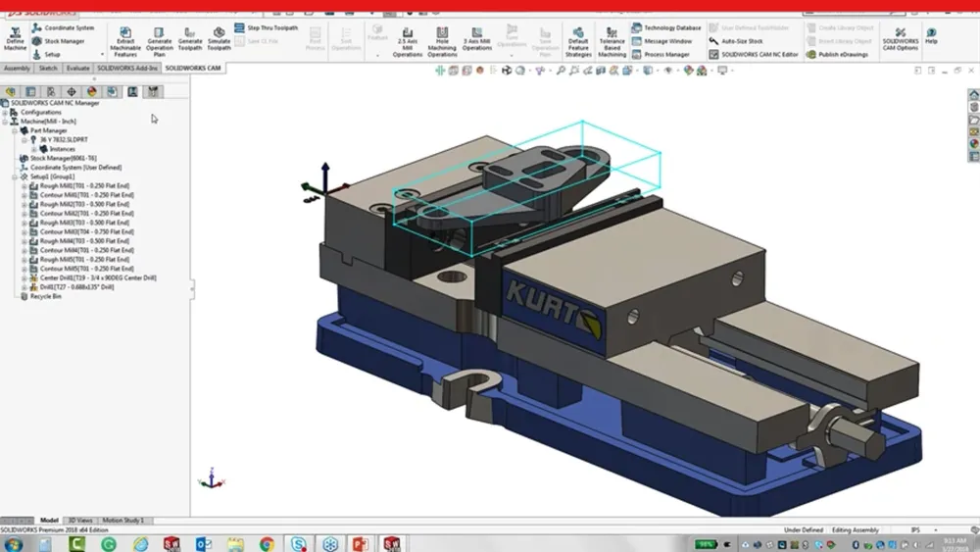
Task: Expand Drill1[T27 - 0.688x135° Drill] node
Action: coord(24,287)
